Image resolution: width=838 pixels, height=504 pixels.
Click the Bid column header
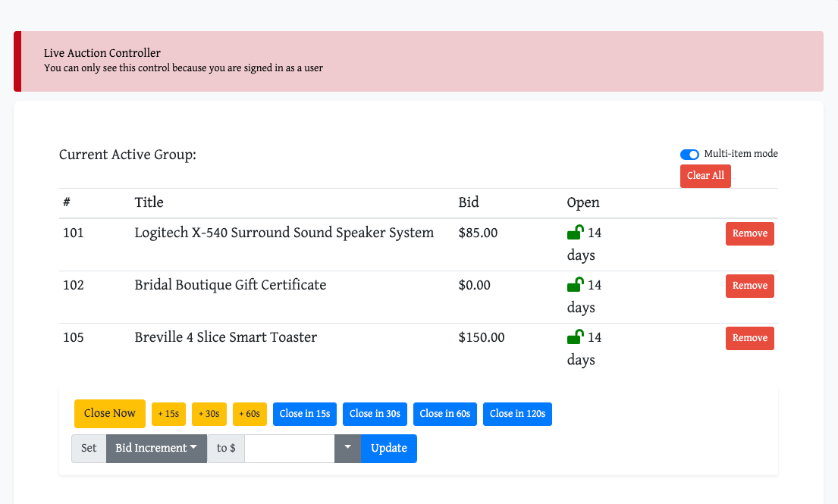(x=469, y=202)
